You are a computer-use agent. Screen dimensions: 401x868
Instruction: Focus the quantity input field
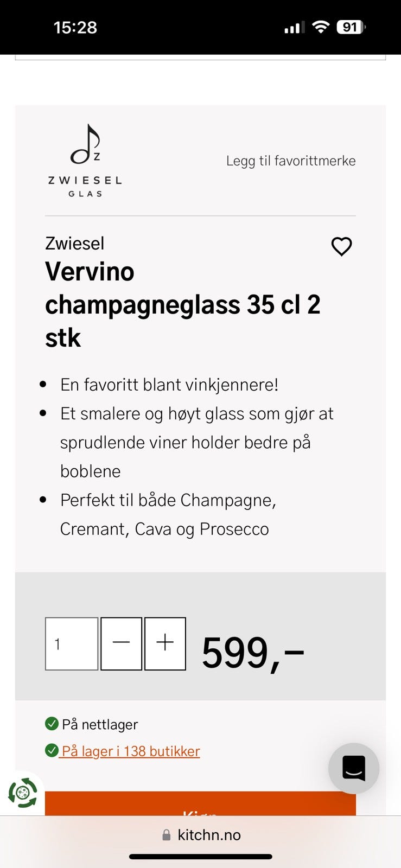72,643
